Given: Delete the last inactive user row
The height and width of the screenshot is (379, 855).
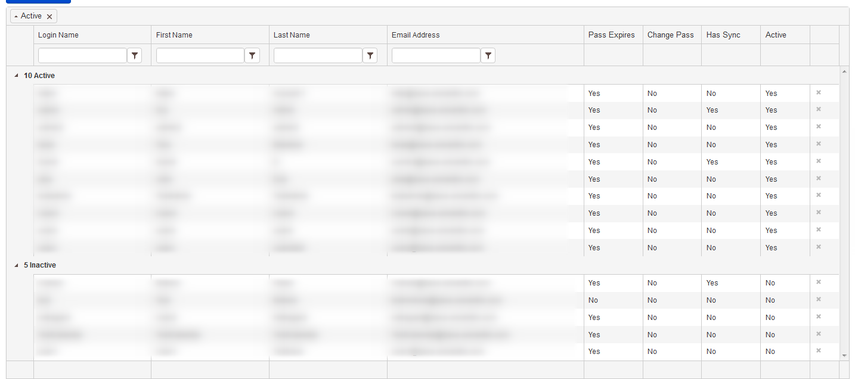Looking at the screenshot, I should coord(818,351).
